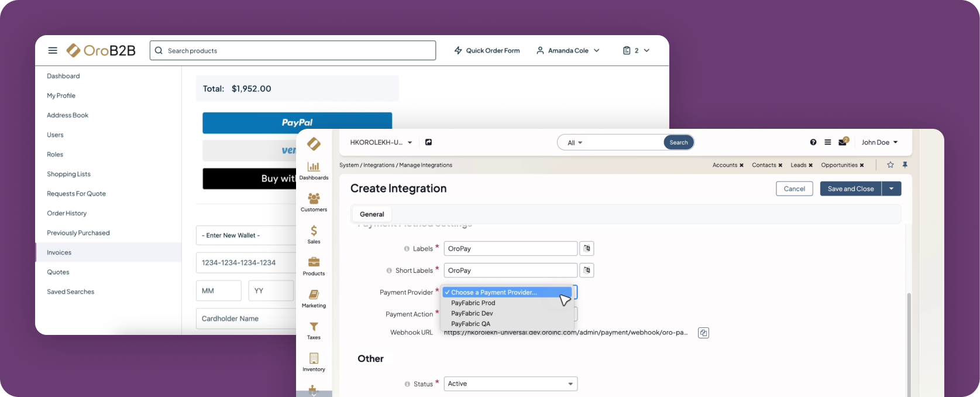This screenshot has height=397, width=980.
Task: Open translations icon next to Labels
Action: (587, 249)
